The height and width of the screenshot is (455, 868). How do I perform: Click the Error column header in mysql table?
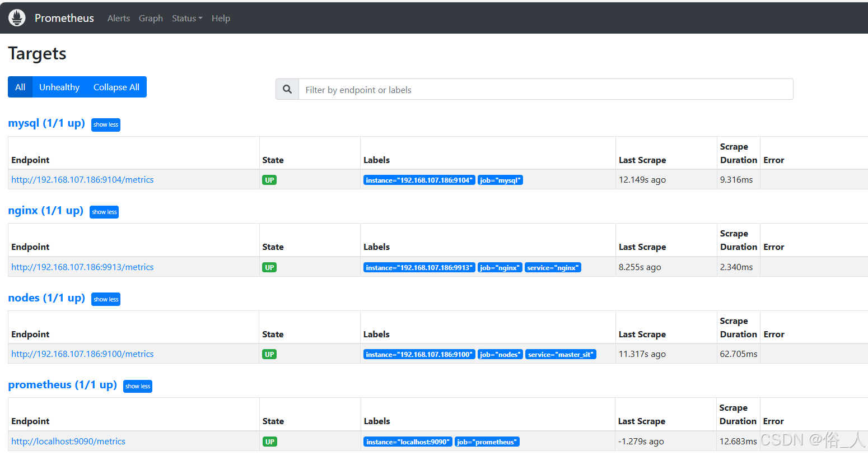pyautogui.click(x=774, y=160)
